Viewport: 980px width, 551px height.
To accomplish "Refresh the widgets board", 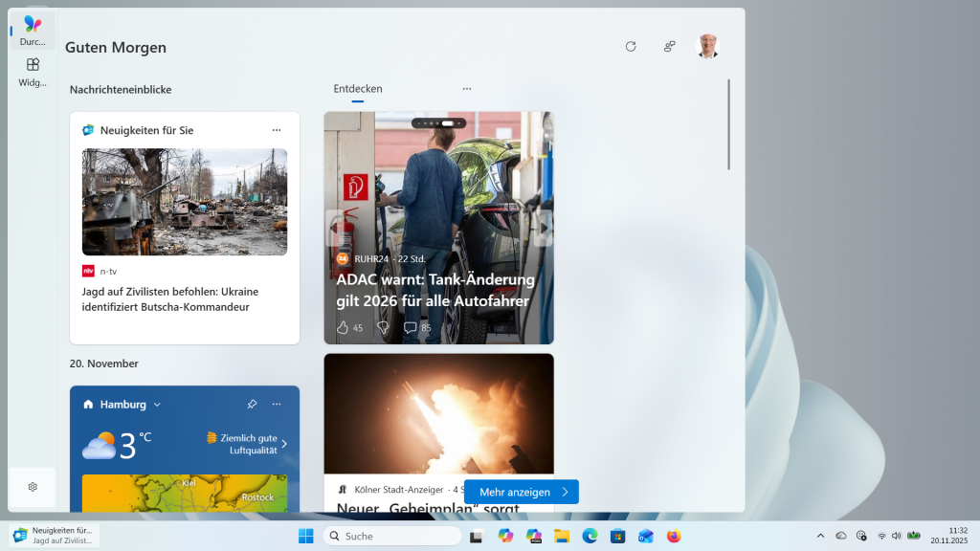I will pos(631,46).
